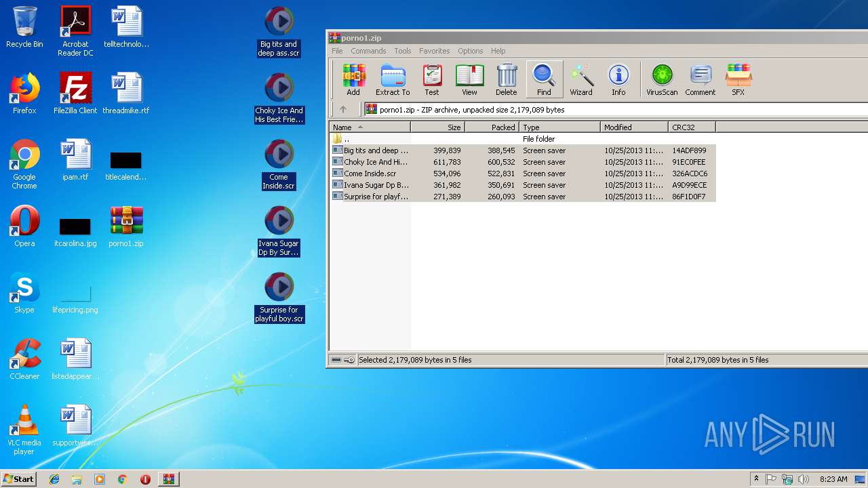Image resolution: width=868 pixels, height=488 pixels.
Task: Open Windows Explorer folder on taskbar
Action: click(77, 479)
